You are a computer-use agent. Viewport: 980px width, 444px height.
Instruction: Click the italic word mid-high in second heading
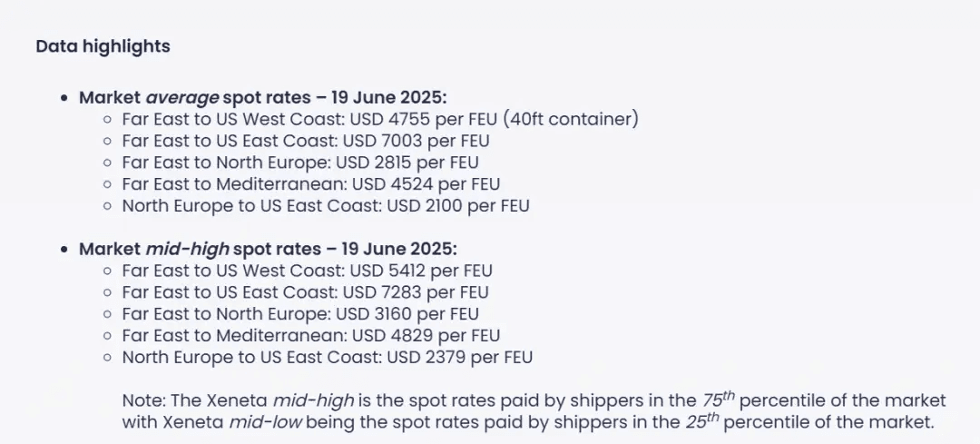click(x=188, y=249)
